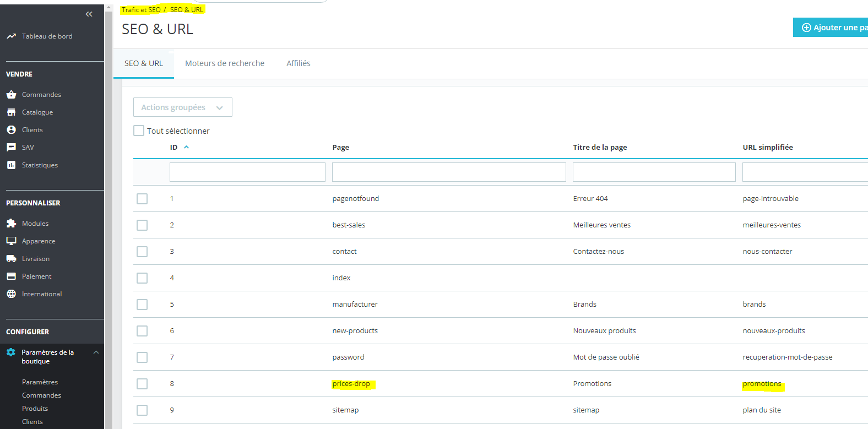Screen dimensions: 868x429
Task: Click the Clients person icon
Action: coord(11,130)
